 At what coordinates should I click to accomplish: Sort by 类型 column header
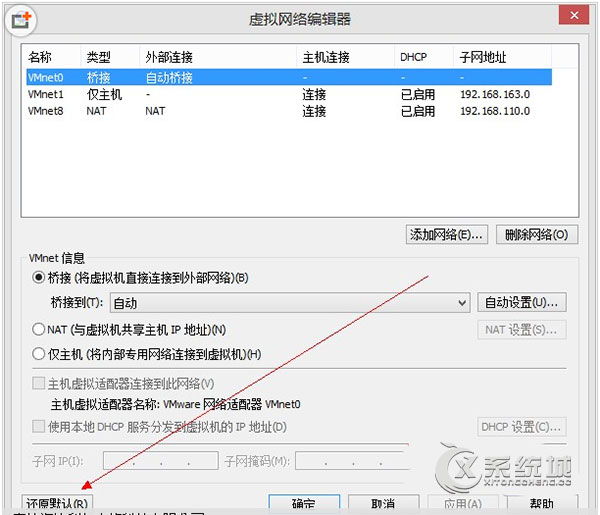[x=110, y=57]
